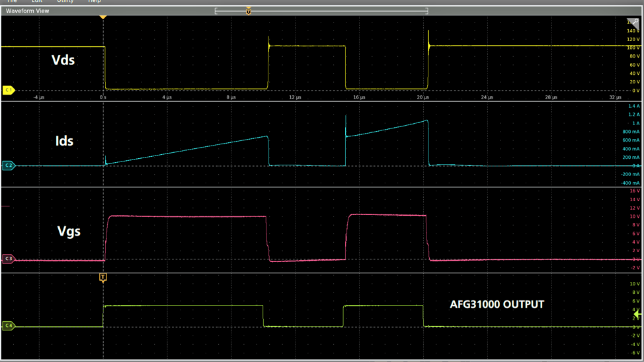This screenshot has height=362, width=644.
Task: Click the orange T trigger marker
Action: point(102,277)
